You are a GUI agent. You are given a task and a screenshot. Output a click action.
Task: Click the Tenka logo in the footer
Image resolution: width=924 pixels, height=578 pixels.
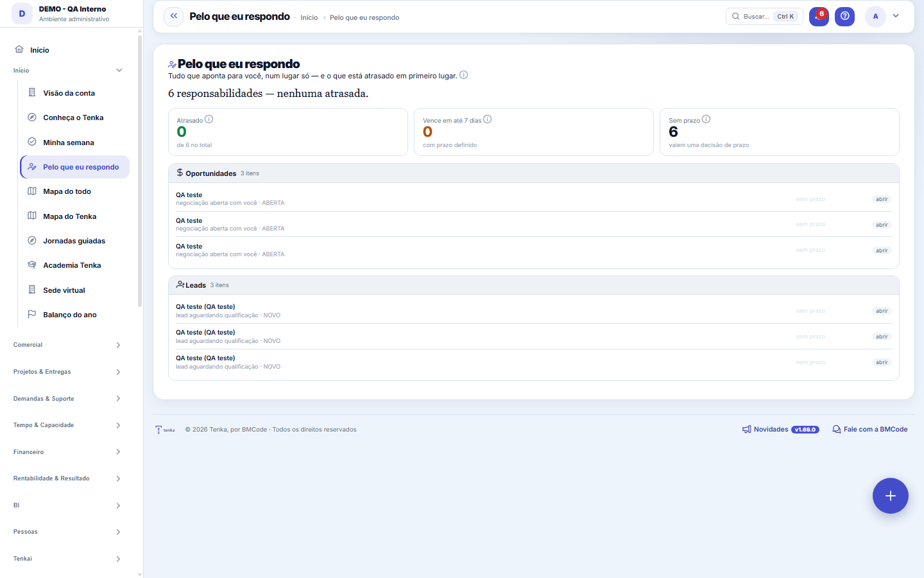[165, 430]
